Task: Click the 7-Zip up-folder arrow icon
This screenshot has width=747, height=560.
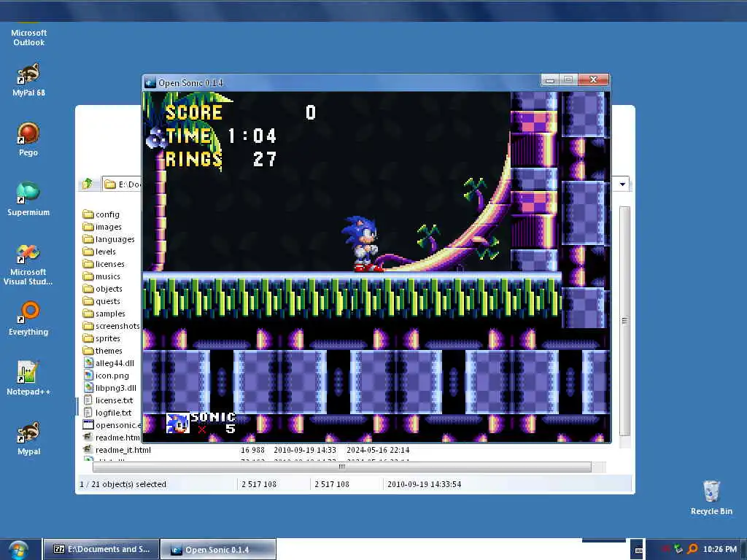Action: (x=88, y=184)
